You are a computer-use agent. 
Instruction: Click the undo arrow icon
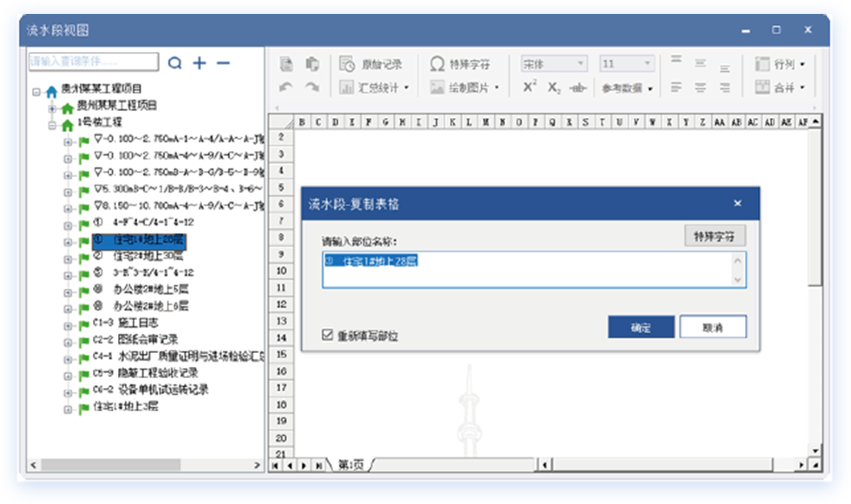(286, 88)
